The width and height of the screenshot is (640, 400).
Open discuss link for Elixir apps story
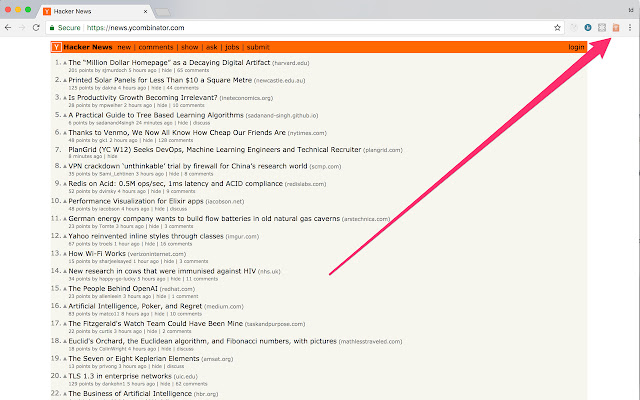(x=178, y=209)
